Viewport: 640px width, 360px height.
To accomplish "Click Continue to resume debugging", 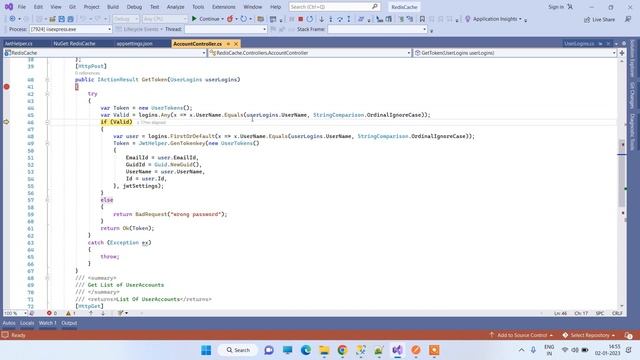I will (206, 19).
